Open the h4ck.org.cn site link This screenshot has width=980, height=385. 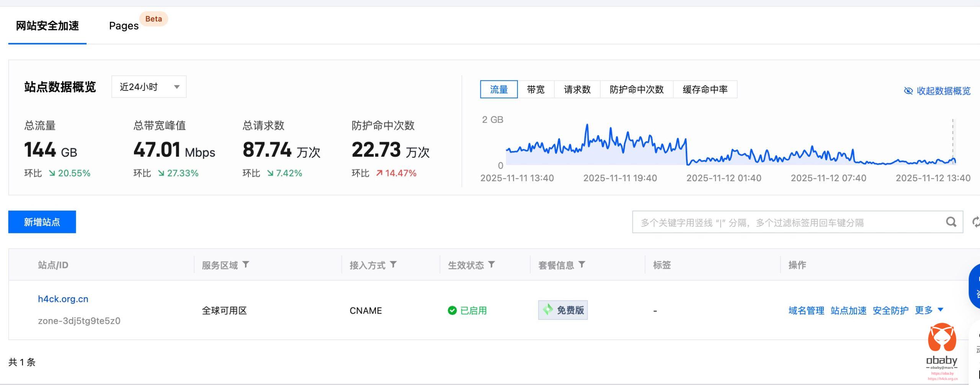click(x=63, y=299)
